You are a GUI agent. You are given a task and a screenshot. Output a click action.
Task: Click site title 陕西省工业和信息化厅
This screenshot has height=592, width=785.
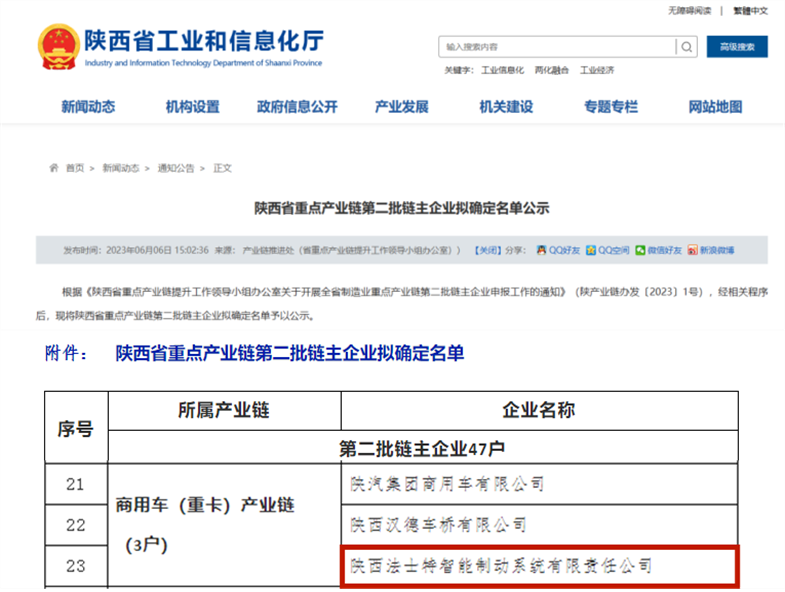click(x=204, y=41)
